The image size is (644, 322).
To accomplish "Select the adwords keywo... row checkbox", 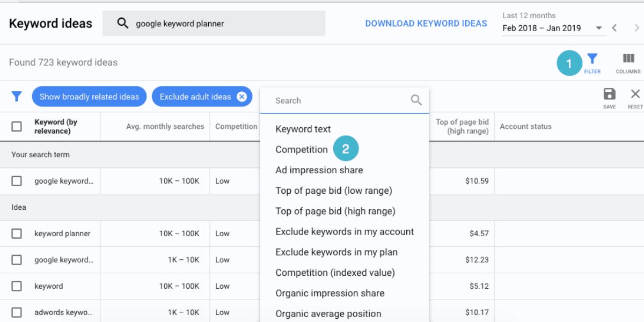I will click(x=17, y=312).
